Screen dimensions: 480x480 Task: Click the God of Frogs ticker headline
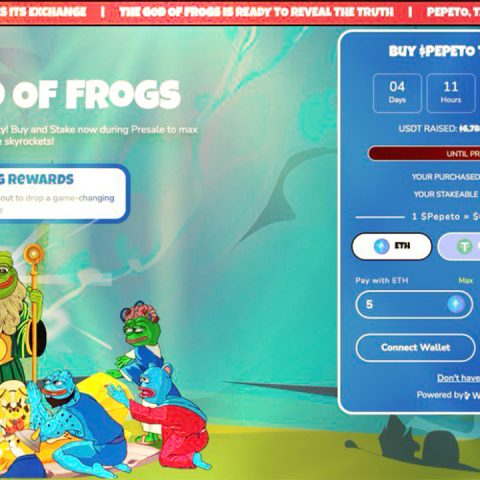click(x=256, y=12)
